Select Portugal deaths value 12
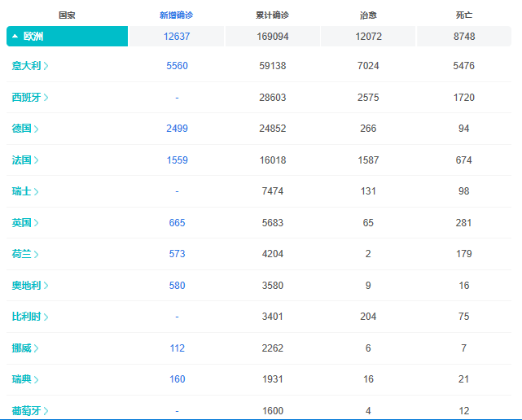The width and height of the screenshot is (522, 420). (463, 411)
